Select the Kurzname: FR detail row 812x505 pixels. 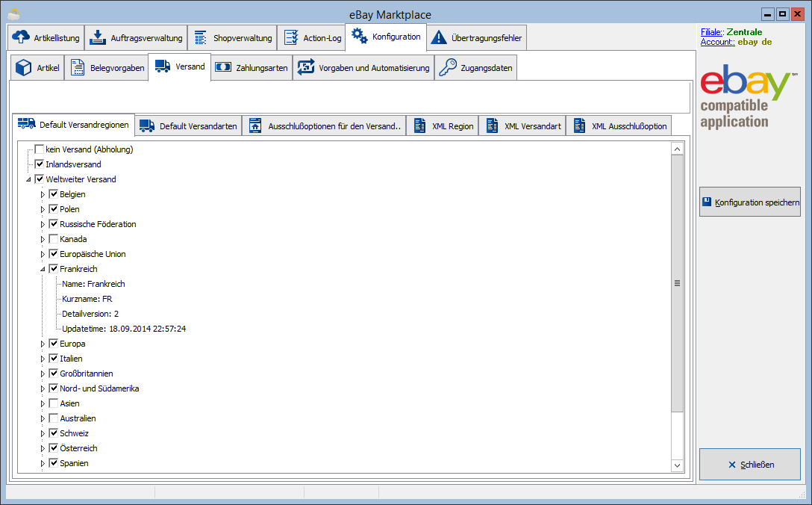click(87, 299)
